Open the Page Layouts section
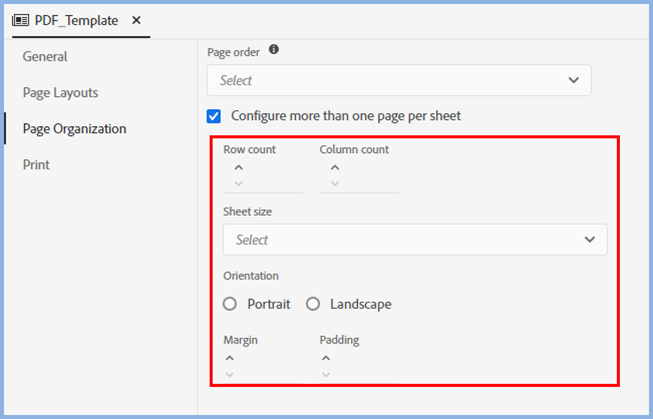Viewport: 653px width, 419px height. point(61,93)
